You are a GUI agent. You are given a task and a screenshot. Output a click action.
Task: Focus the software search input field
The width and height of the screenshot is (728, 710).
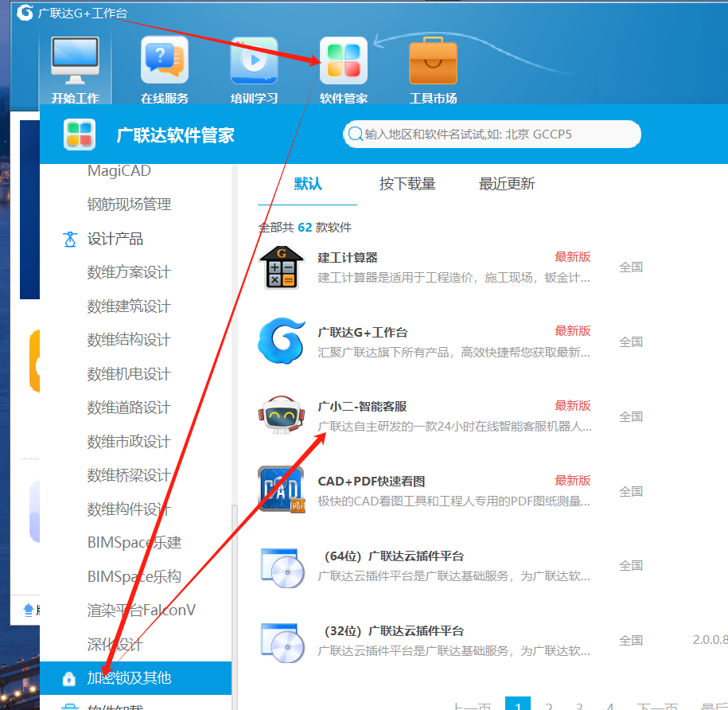tap(492, 135)
